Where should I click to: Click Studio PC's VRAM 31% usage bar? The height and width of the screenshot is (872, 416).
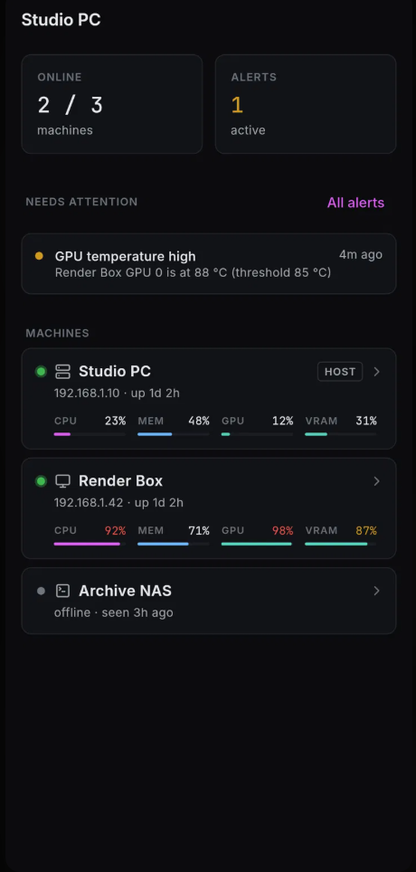[341, 434]
